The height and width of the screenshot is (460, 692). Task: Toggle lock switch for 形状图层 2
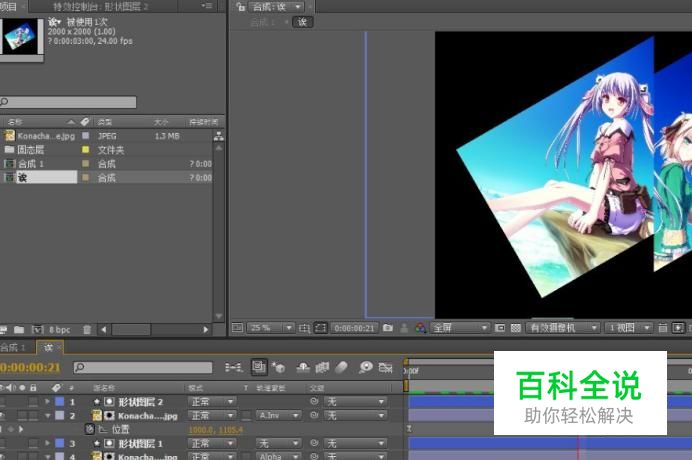(33, 402)
